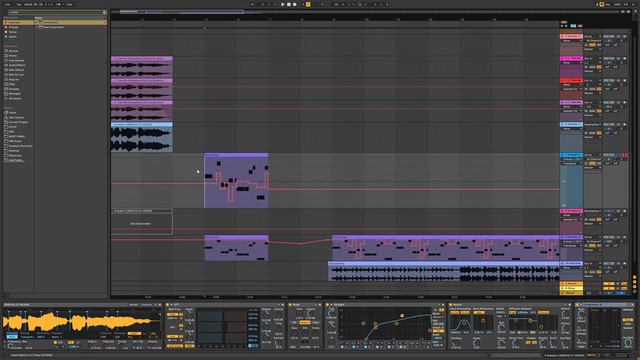Select the Green collection label

point(13,37)
